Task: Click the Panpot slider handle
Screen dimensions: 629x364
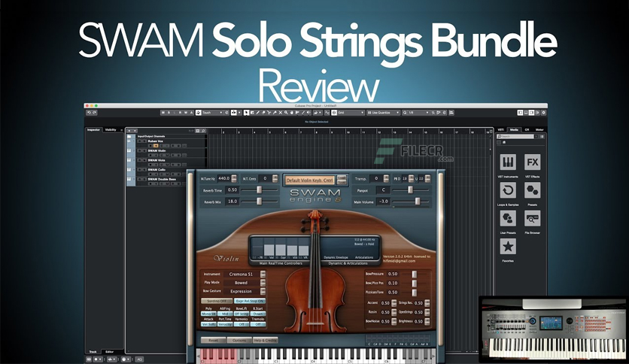Action: [410, 190]
